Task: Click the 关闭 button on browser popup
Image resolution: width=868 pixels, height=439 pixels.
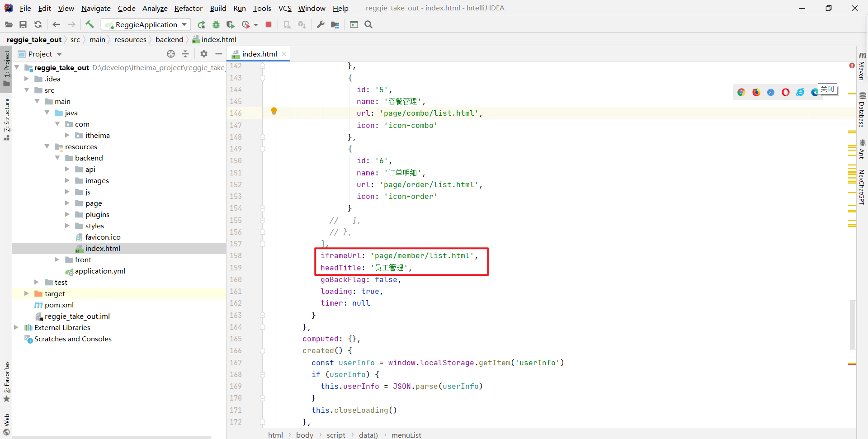Action: coord(827,89)
